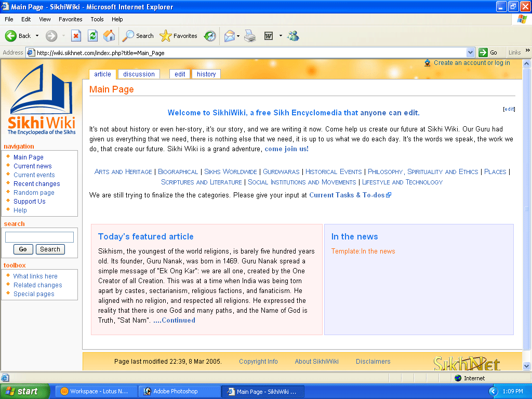Switch to Workspace - Lotus Notes taskbar button
The height and width of the screenshot is (399, 532).
[x=96, y=392]
